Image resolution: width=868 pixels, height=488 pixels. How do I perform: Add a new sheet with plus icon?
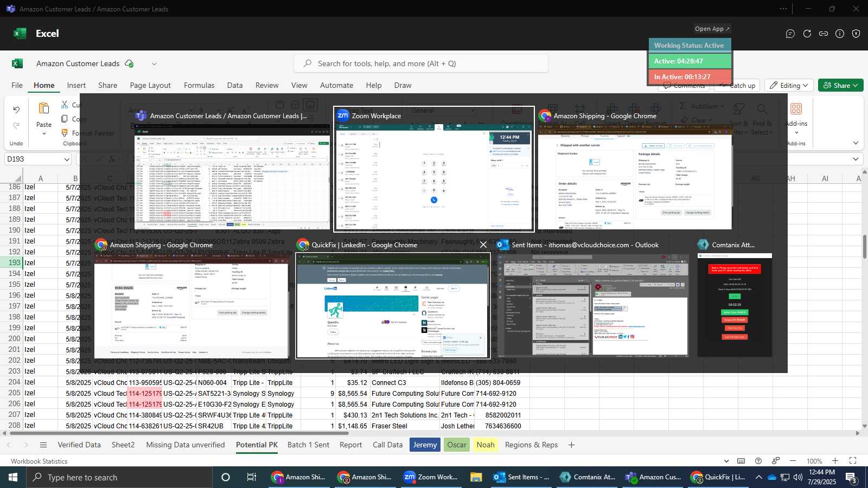(571, 445)
